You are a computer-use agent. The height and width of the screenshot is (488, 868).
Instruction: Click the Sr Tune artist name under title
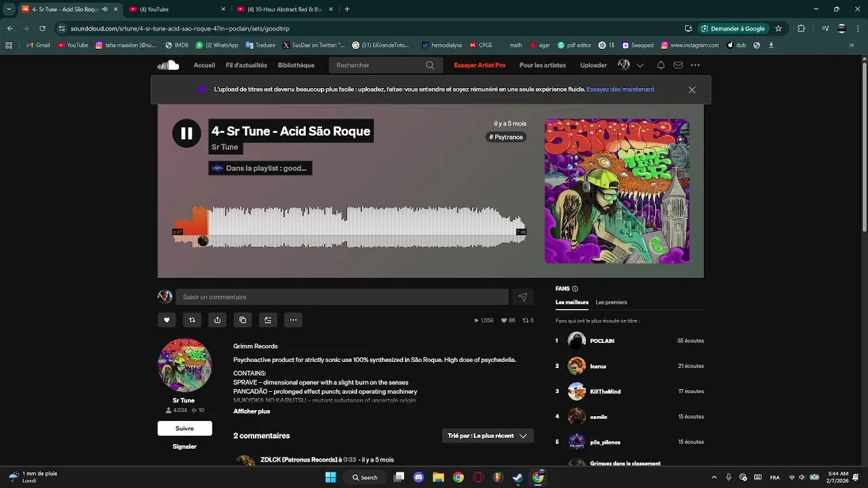[225, 147]
